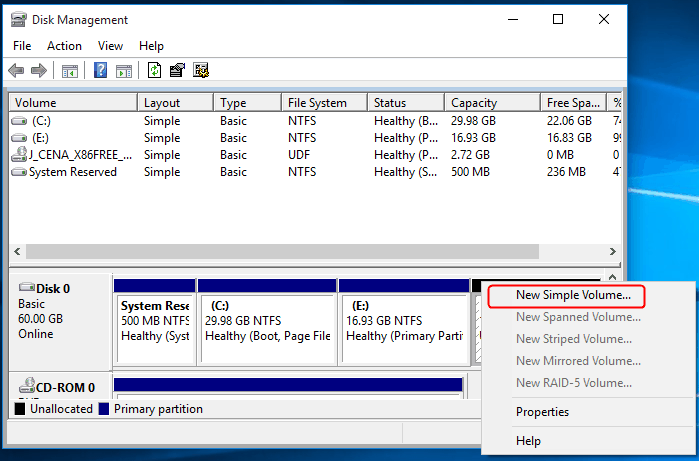This screenshot has width=699, height=461.
Task: Select the (C:) volume drive icon
Action: [19, 121]
